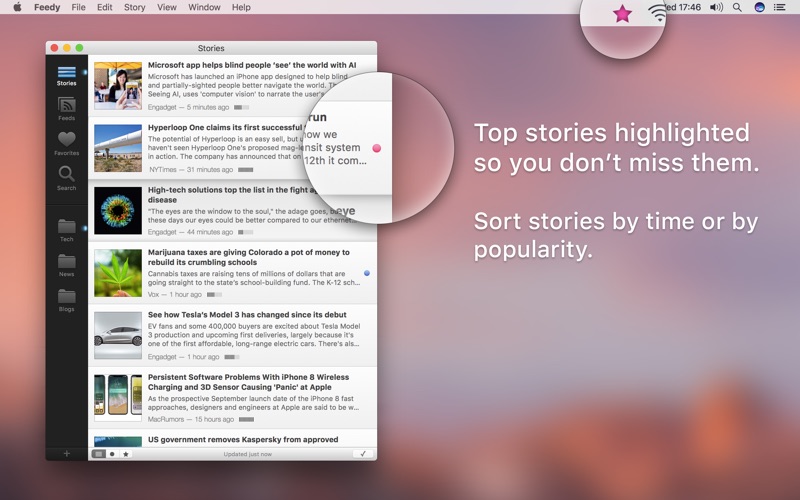Image resolution: width=800 pixels, height=500 pixels.
Task: Click the iPhone 8 mockups thumbnail
Action: (118, 398)
